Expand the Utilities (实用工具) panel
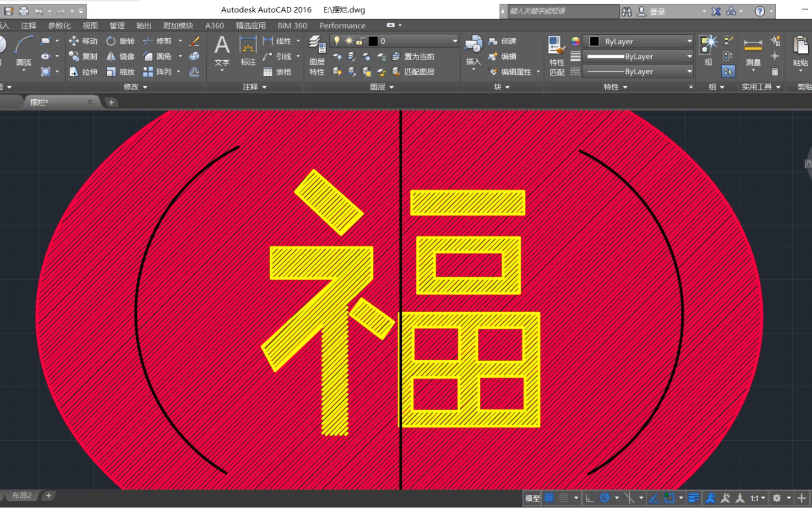Screen dimensions: 812x508 [761, 87]
